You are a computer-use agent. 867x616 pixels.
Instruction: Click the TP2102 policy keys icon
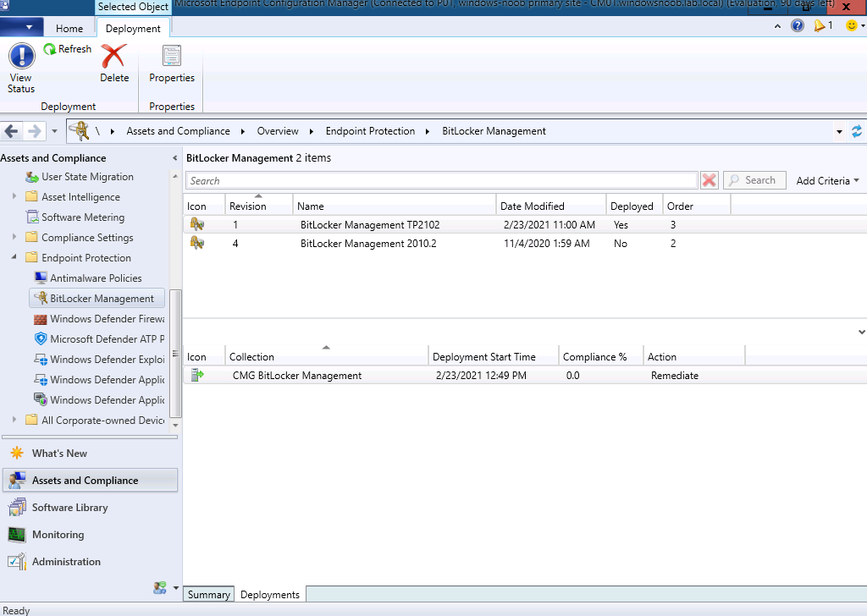pyautogui.click(x=197, y=224)
